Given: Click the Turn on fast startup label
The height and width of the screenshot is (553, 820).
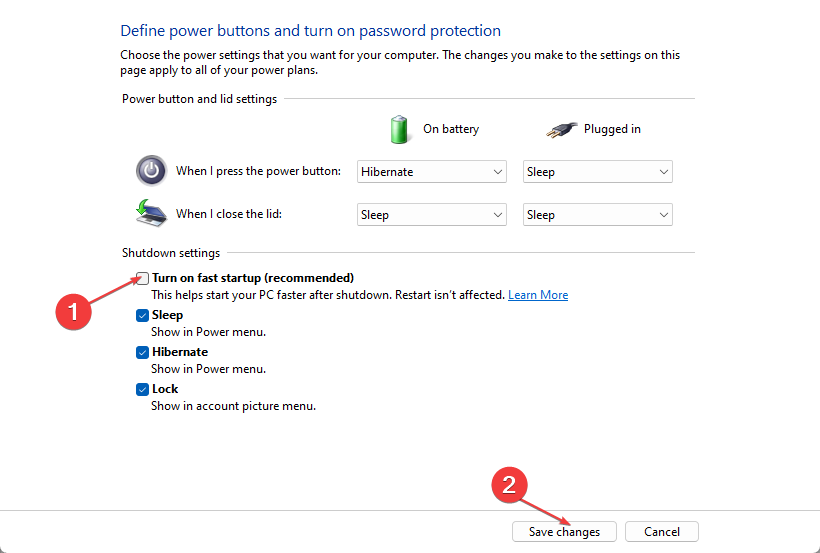Looking at the screenshot, I should click(x=253, y=278).
